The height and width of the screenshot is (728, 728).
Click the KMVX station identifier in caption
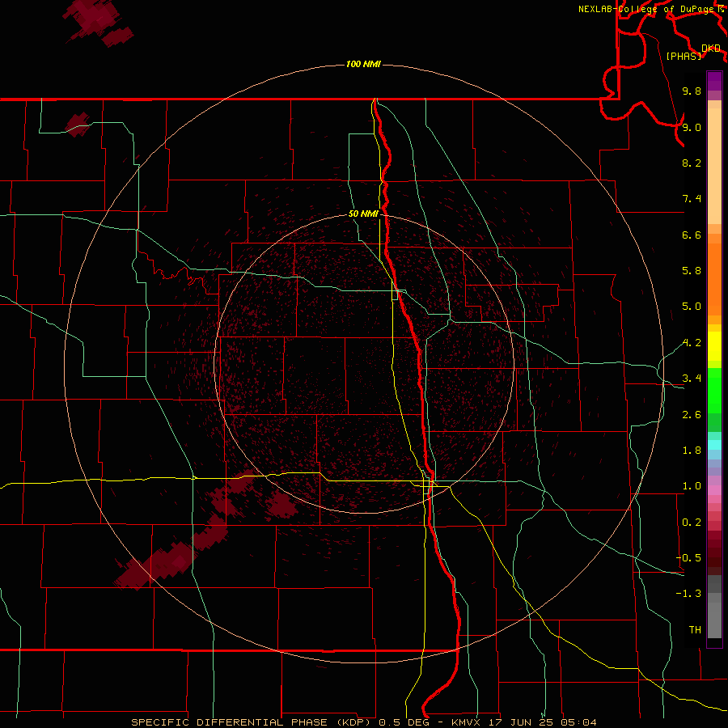[466, 722]
